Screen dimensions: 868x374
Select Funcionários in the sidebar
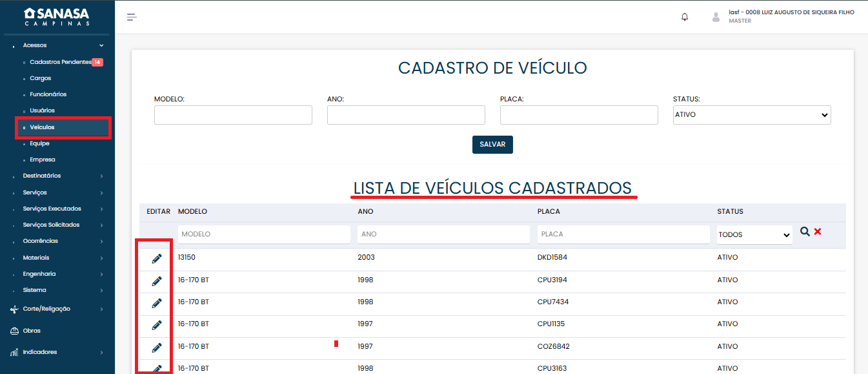click(48, 94)
